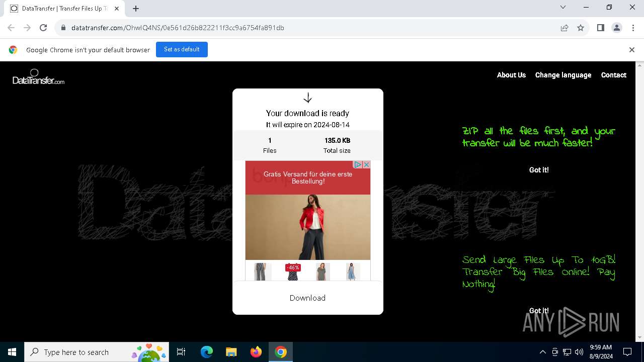
Task: Open File Explorer from the taskbar
Action: (231, 352)
